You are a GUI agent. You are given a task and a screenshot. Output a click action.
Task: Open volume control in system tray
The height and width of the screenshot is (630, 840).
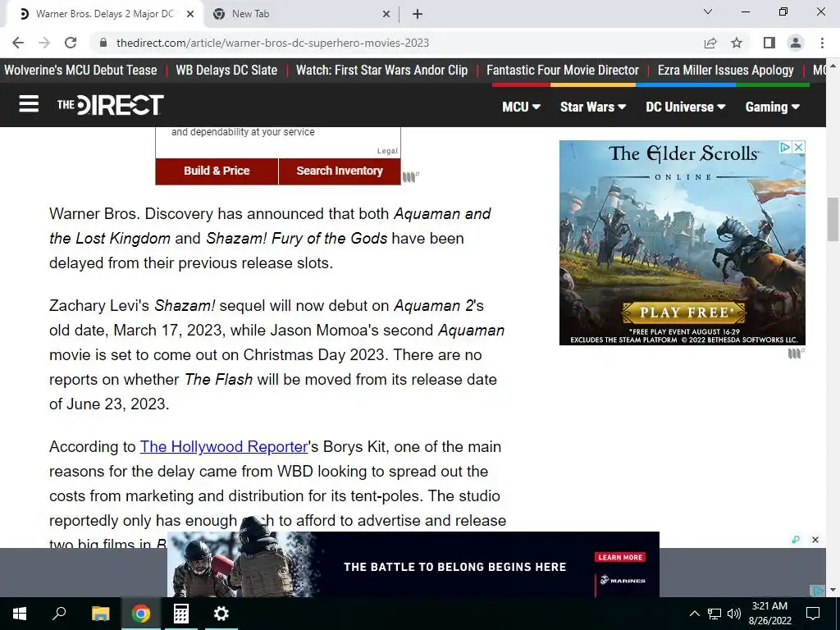coord(734,614)
